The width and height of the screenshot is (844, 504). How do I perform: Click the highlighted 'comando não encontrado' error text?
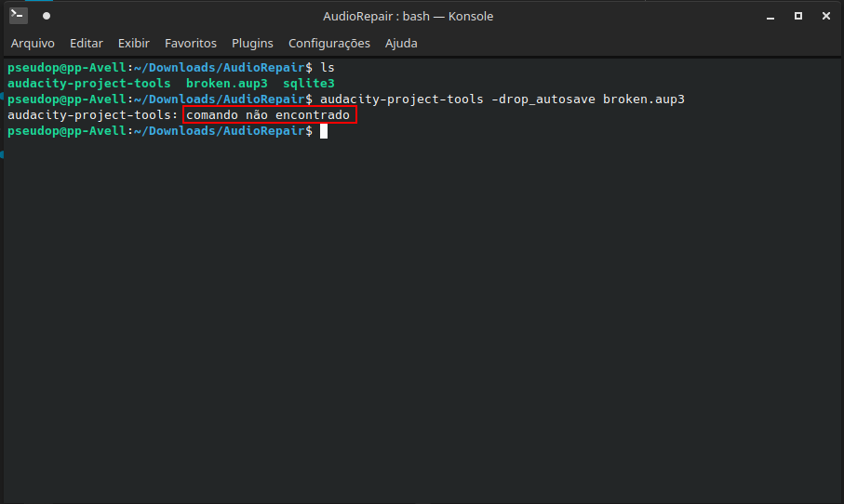(269, 115)
